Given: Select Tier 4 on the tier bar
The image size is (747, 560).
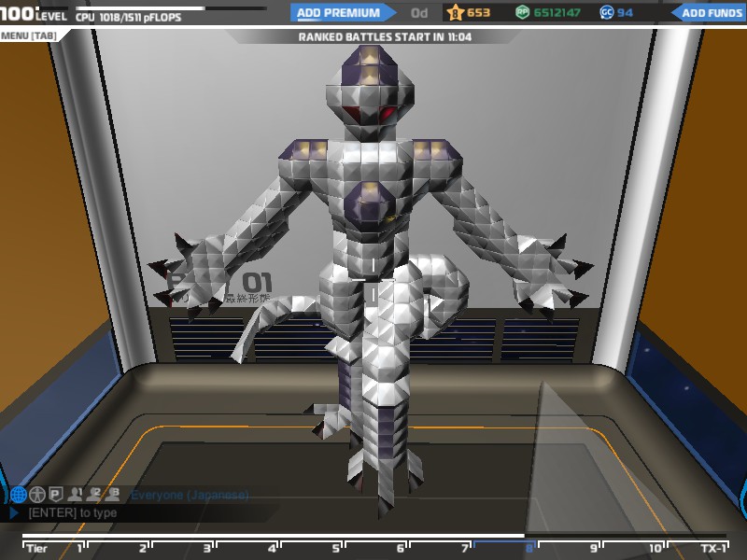Looking at the screenshot, I should 247,548.
